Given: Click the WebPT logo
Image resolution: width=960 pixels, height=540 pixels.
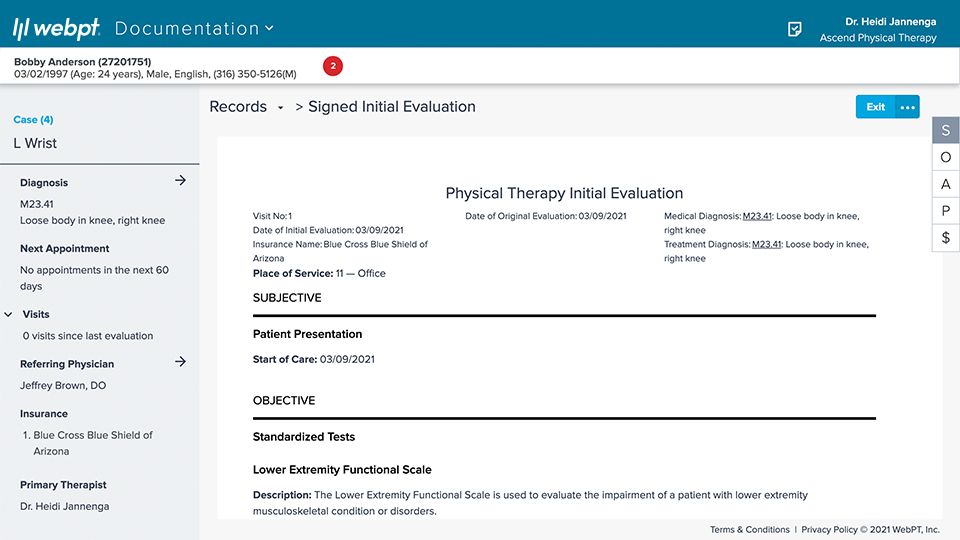Looking at the screenshot, I should (x=56, y=29).
